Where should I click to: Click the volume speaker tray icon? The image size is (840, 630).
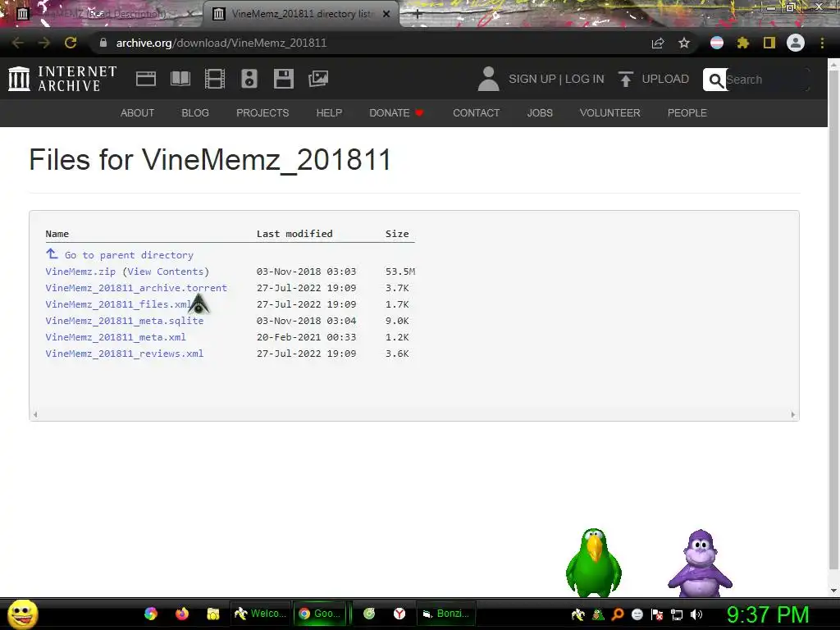696,614
